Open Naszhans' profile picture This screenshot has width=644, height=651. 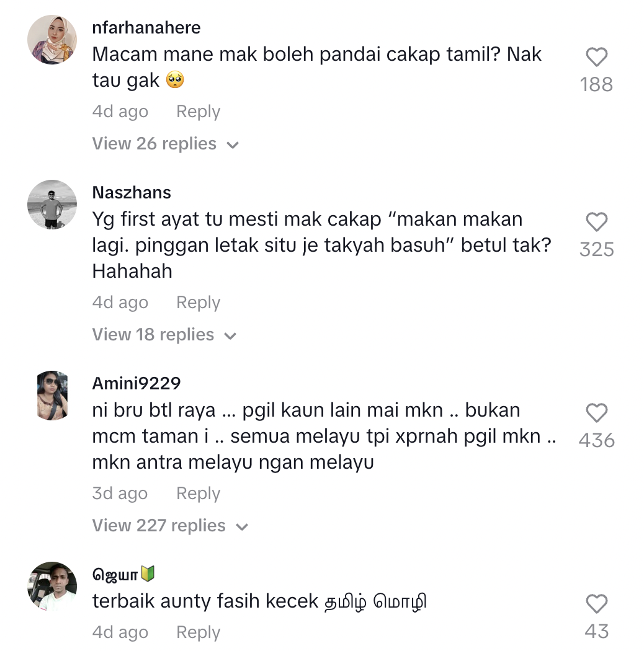[x=52, y=205]
